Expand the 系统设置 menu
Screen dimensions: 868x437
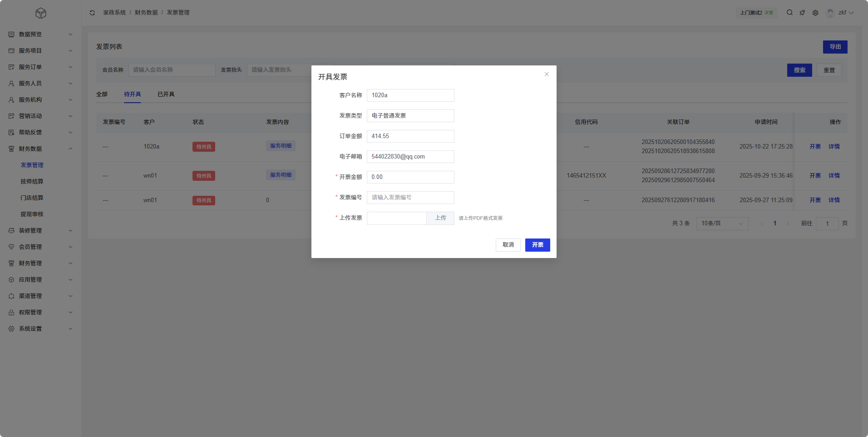41,329
